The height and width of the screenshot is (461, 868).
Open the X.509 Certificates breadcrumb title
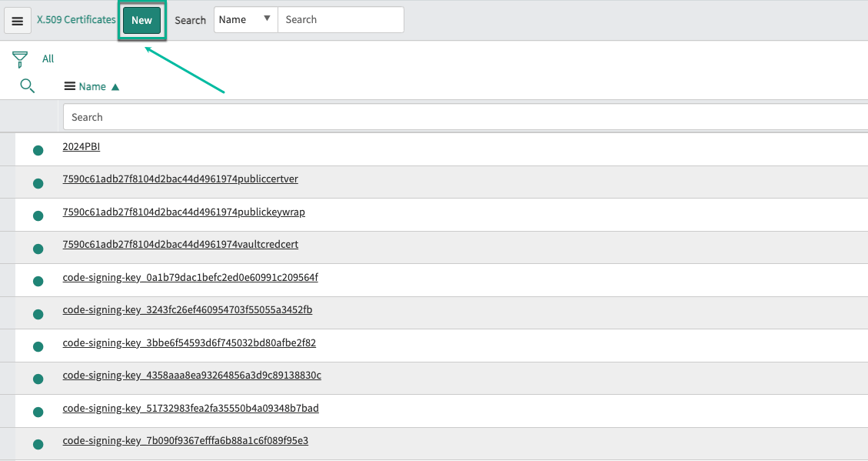pos(76,20)
